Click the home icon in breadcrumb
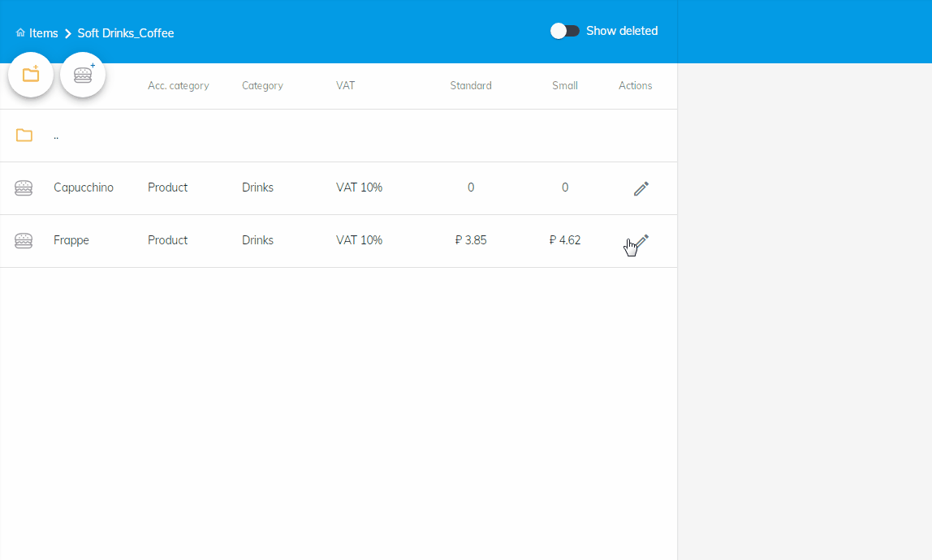 pyautogui.click(x=20, y=33)
